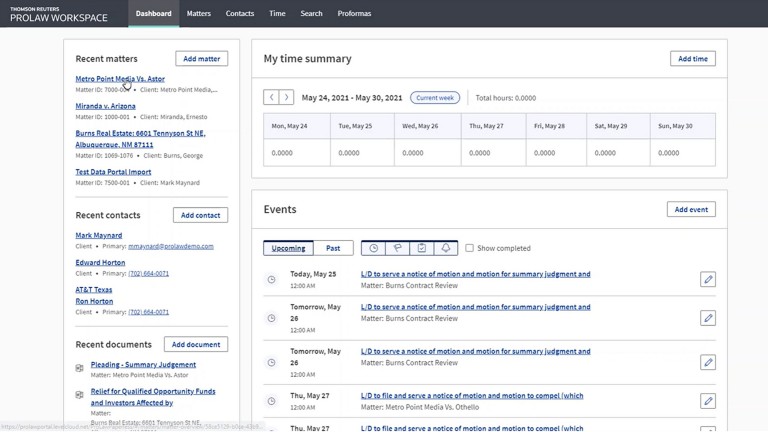Go to previous week in time summary

click(x=271, y=98)
